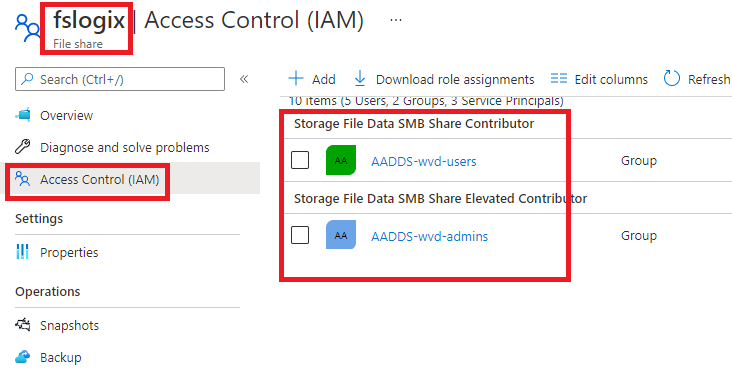
Task: Open the AADDS-wvd-users group link
Action: (423, 161)
